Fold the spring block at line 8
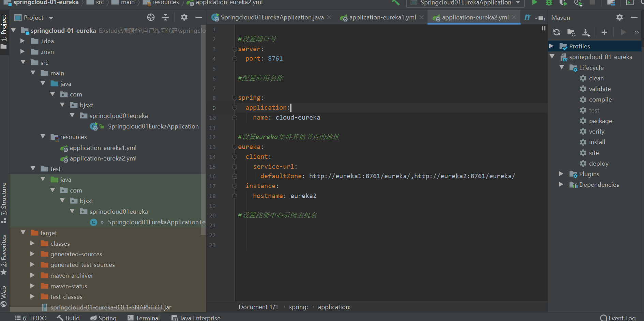Image resolution: width=644 pixels, height=321 pixels. (x=235, y=98)
